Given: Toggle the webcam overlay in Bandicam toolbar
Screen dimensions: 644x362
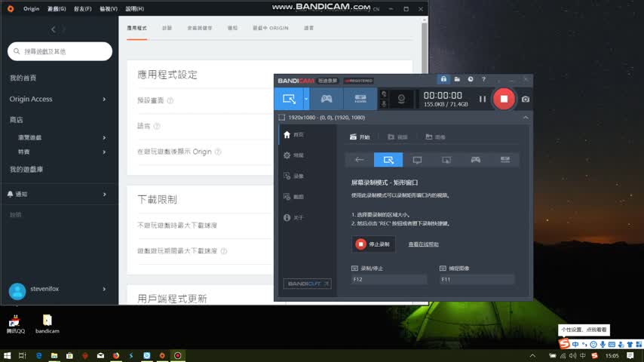Looking at the screenshot, I should point(401,99).
